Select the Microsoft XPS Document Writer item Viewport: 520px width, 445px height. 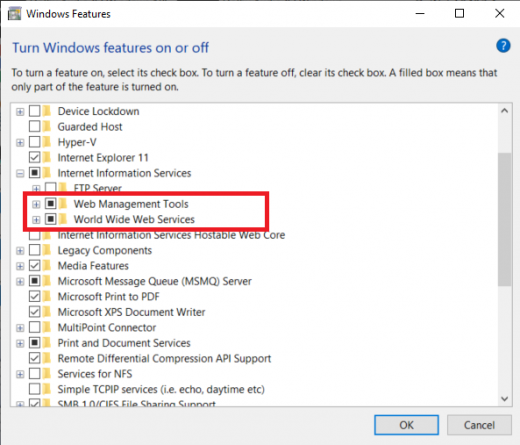(131, 312)
